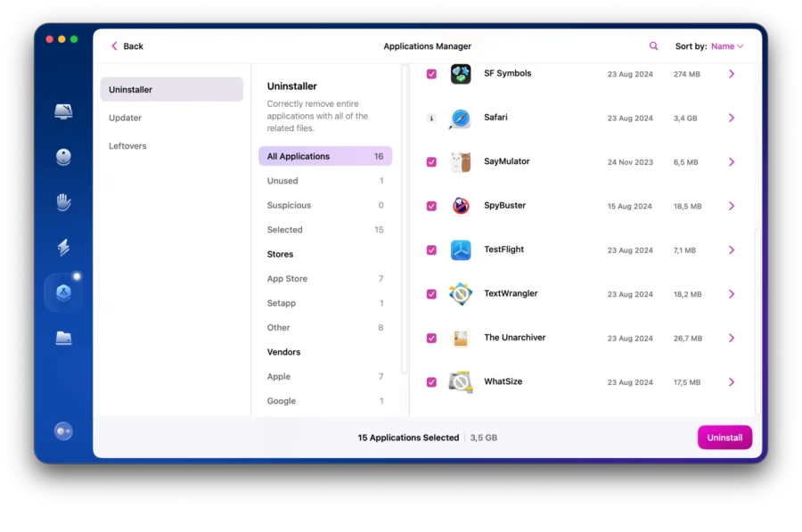Uncheck the TextWrangler checkbox
Screen dimensions: 802x532
[x=431, y=294]
